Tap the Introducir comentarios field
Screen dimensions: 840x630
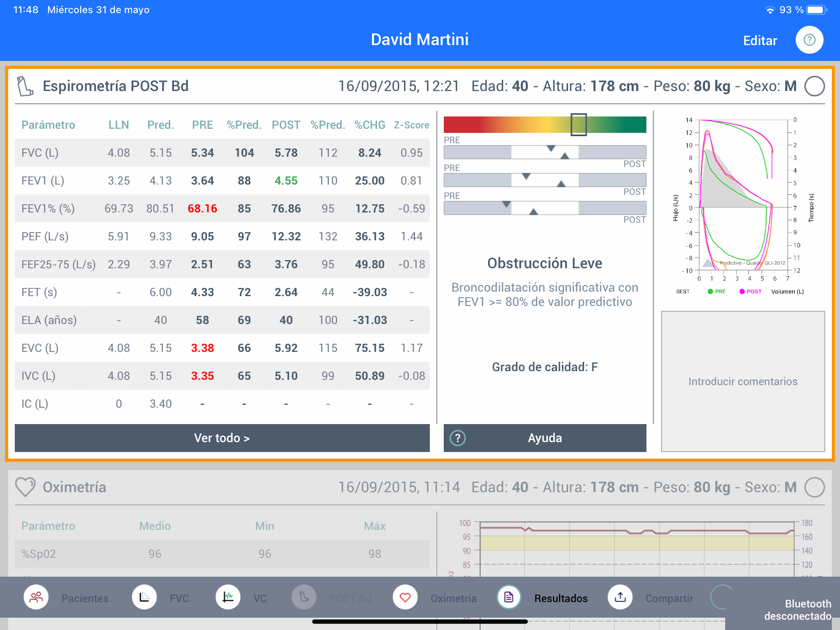click(743, 381)
